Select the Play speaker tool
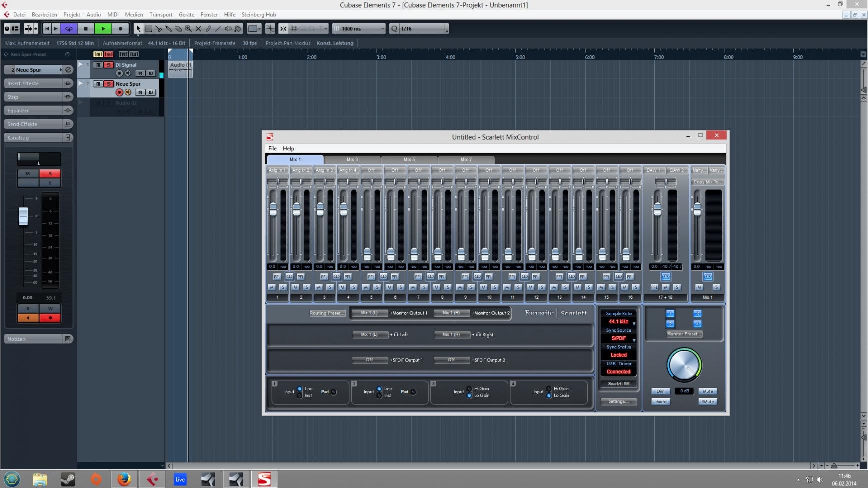 [228, 29]
